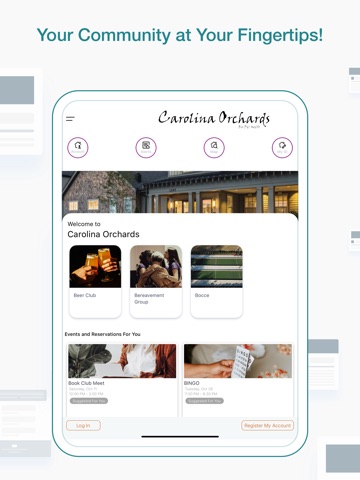Click Suggested For You tag under Book Club
360x480 pixels.
click(x=89, y=401)
